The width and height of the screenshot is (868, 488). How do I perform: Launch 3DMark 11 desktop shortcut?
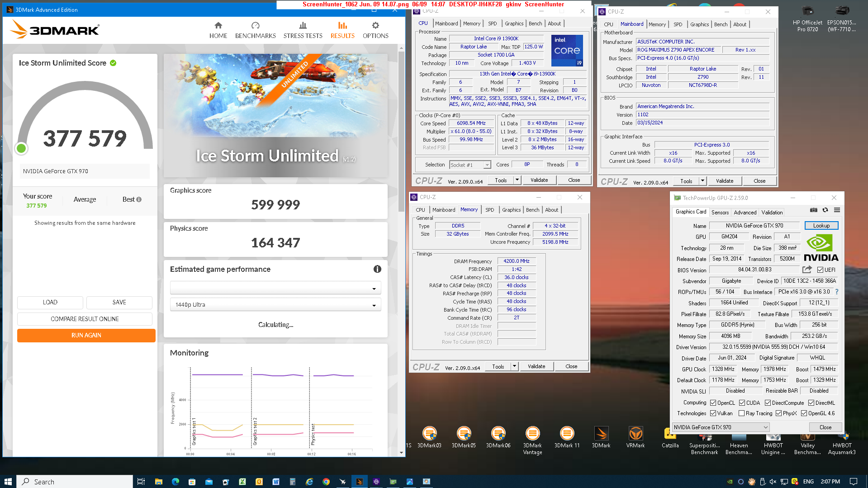click(x=567, y=437)
